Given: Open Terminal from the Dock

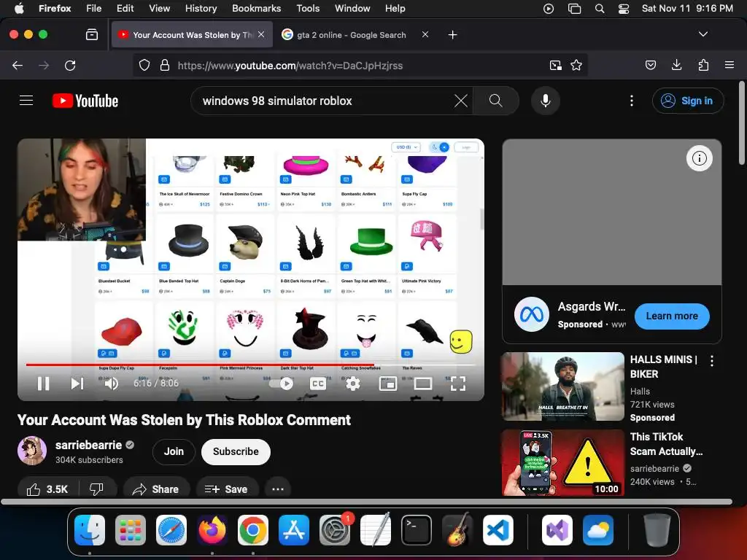Looking at the screenshot, I should click(417, 530).
